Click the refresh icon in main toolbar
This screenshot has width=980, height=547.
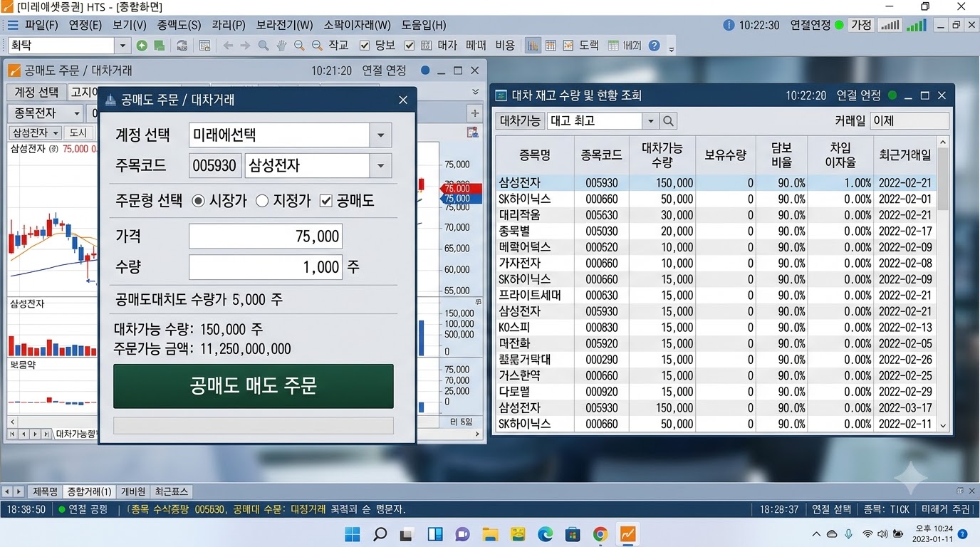[182, 46]
